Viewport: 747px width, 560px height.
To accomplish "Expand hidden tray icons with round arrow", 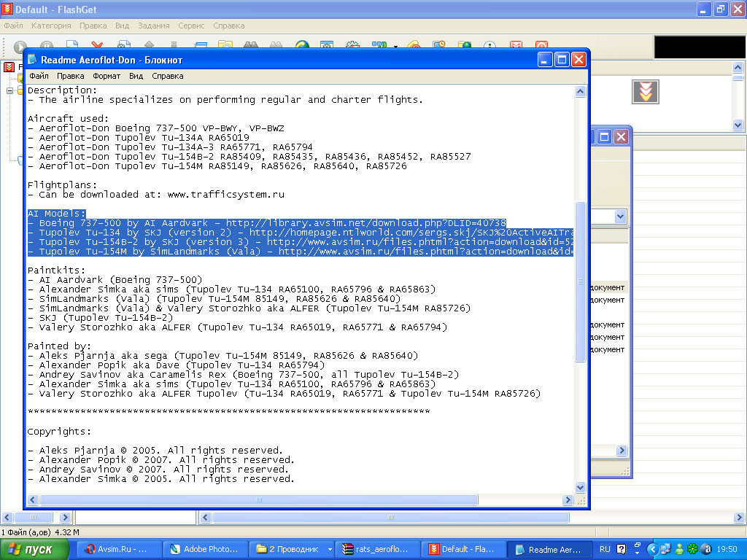I will click(x=652, y=550).
